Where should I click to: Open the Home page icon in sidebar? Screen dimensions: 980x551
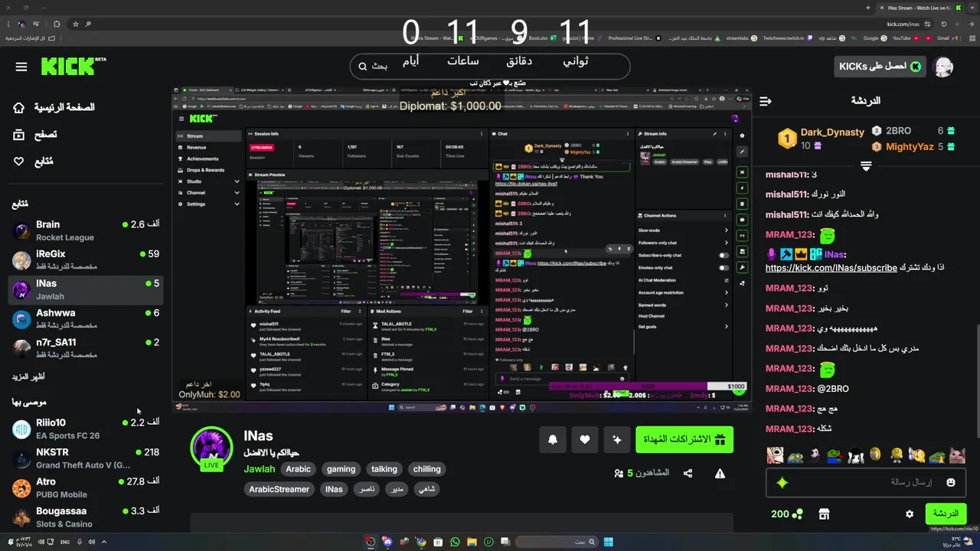click(x=19, y=108)
